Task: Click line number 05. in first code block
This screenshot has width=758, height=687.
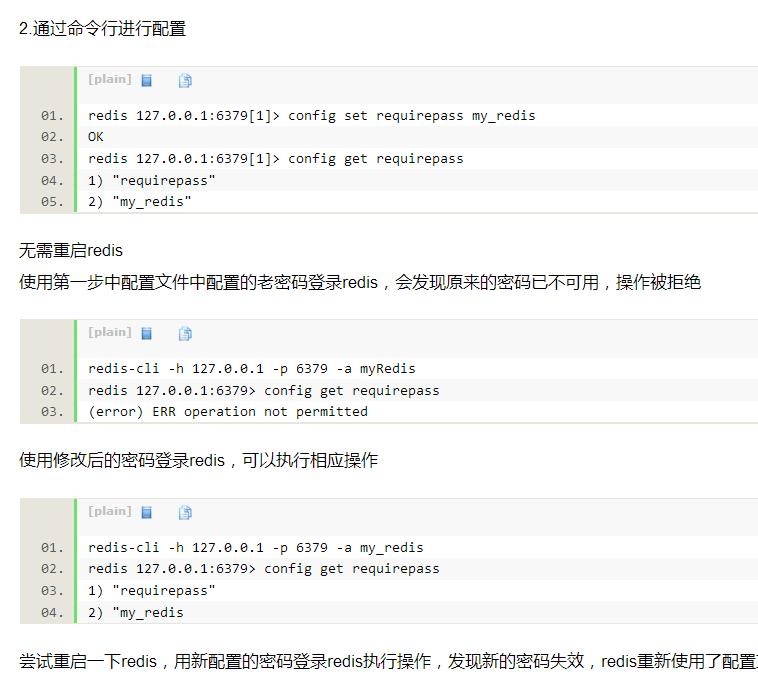Action: pos(52,202)
